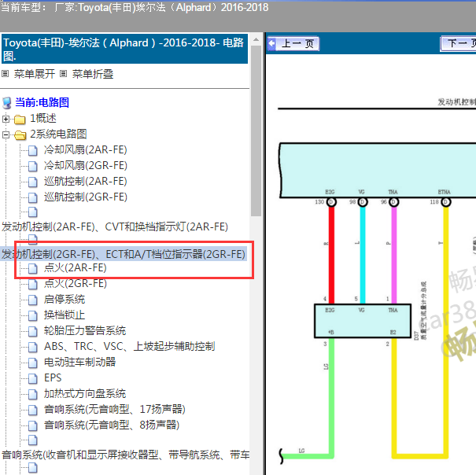Open 启停系统 diagram
The image size is (476, 475).
[65, 300]
